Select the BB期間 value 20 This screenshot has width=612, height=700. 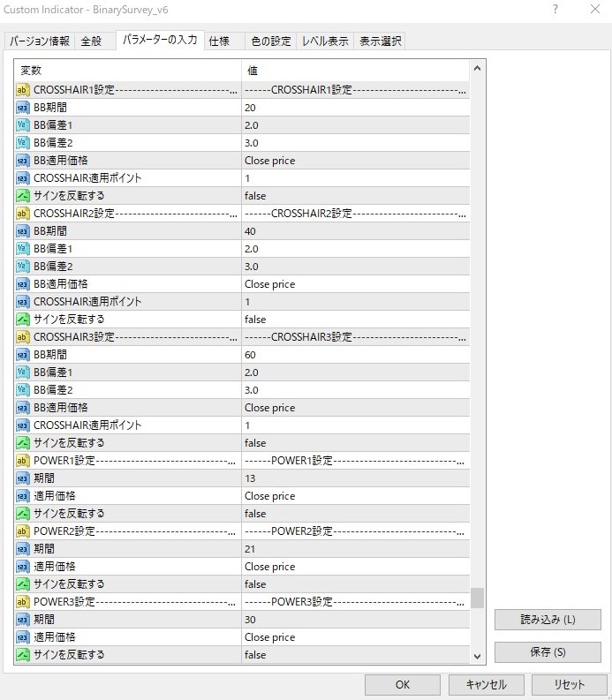356,108
